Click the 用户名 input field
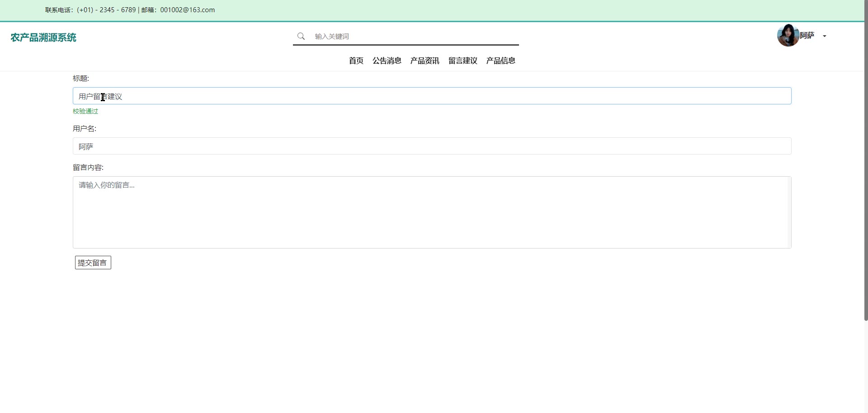Viewport: 868px width, 413px height. point(432,146)
